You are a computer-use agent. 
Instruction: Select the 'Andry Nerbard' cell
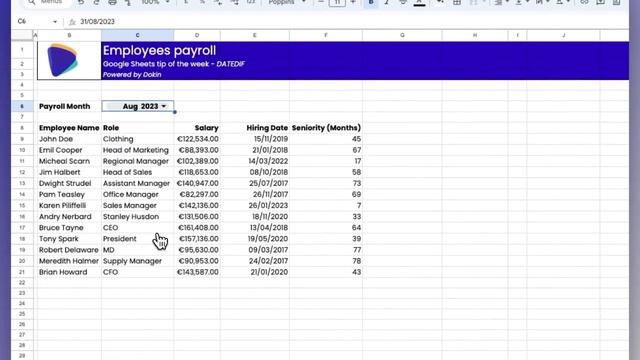click(69, 216)
